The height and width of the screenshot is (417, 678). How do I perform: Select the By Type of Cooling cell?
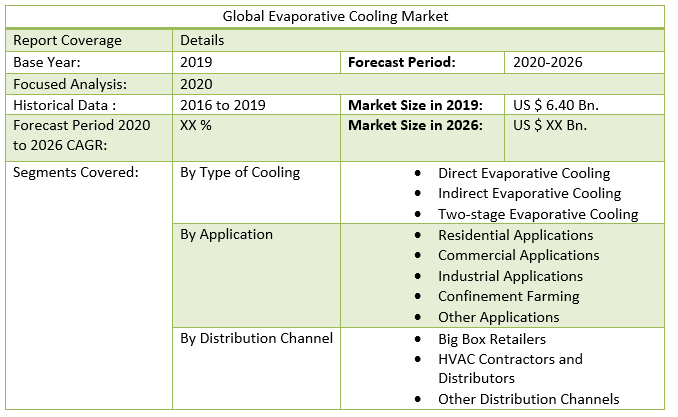point(240,172)
